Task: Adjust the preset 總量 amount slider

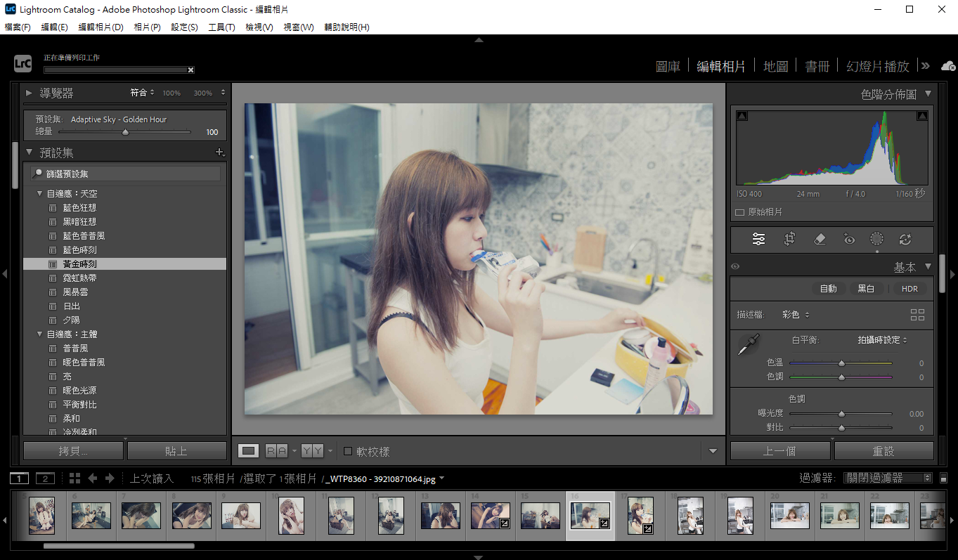Action: pos(124,132)
